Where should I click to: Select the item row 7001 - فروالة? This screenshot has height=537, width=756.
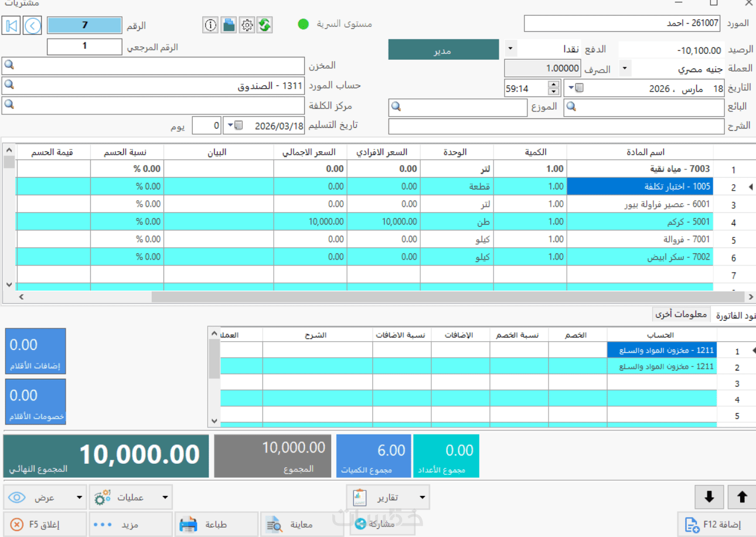640,239
